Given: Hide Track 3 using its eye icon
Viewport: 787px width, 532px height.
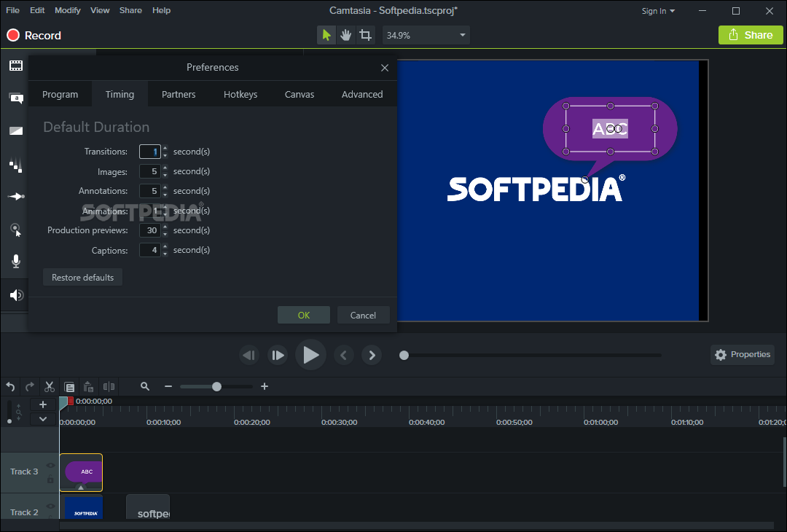Looking at the screenshot, I should pos(50,465).
